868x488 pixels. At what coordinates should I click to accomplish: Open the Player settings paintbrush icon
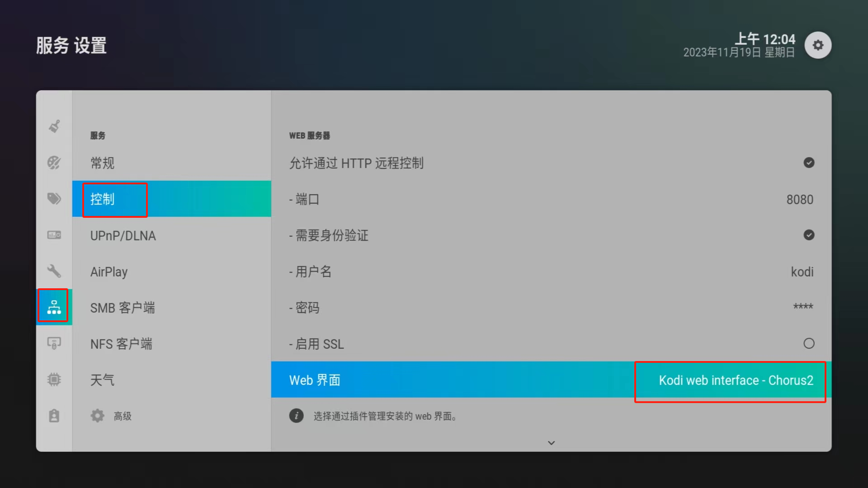54,127
